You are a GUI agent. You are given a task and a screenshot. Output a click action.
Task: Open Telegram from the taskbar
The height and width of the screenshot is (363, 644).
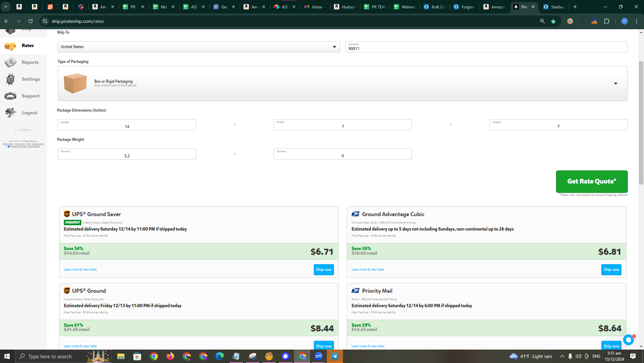pos(335,356)
